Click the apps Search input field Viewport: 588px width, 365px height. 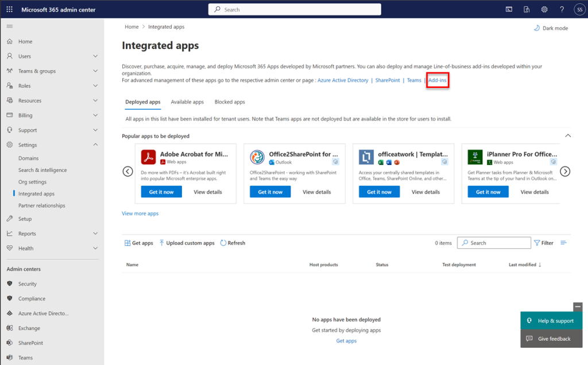pyautogui.click(x=495, y=243)
